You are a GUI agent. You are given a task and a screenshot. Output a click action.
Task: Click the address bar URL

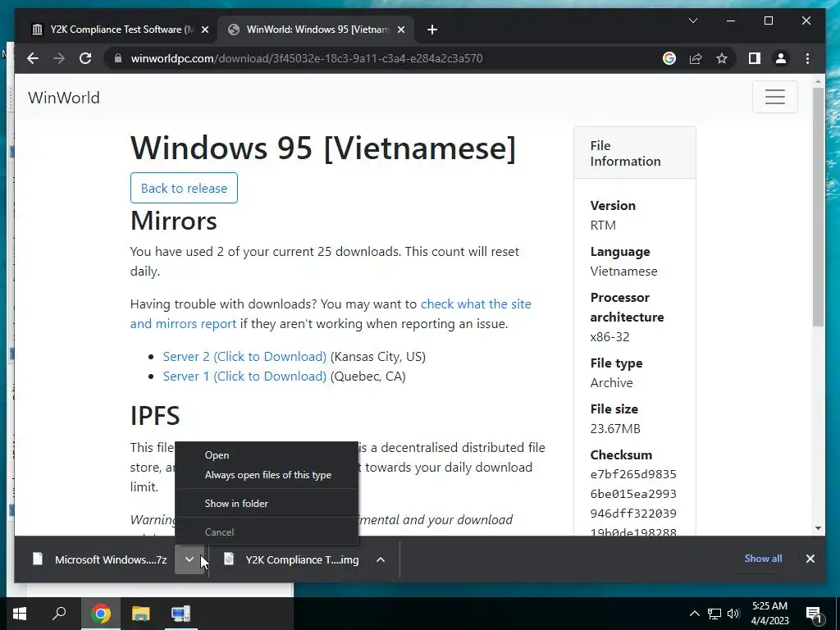coord(307,58)
